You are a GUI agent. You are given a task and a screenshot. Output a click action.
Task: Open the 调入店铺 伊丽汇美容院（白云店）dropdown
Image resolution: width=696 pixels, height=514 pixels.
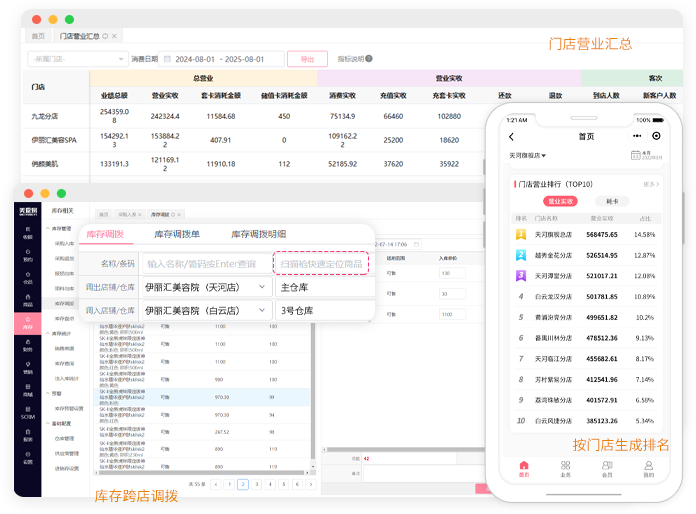(206, 310)
